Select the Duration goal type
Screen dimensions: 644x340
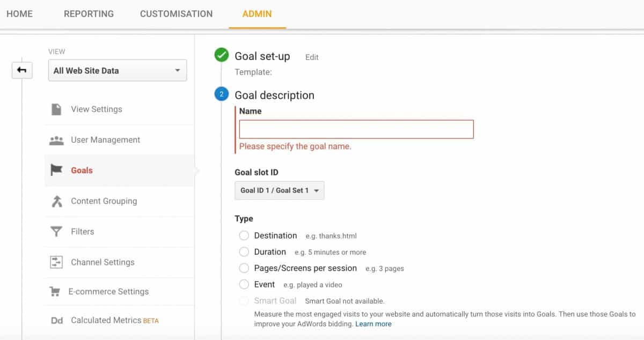point(244,252)
